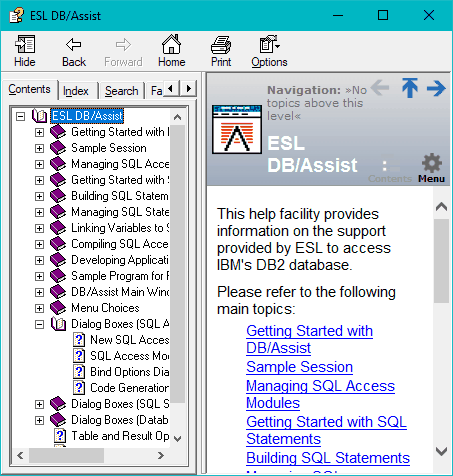The image size is (453, 476).
Task: Click the tree scrollbar down arrow
Action: [x=178, y=439]
